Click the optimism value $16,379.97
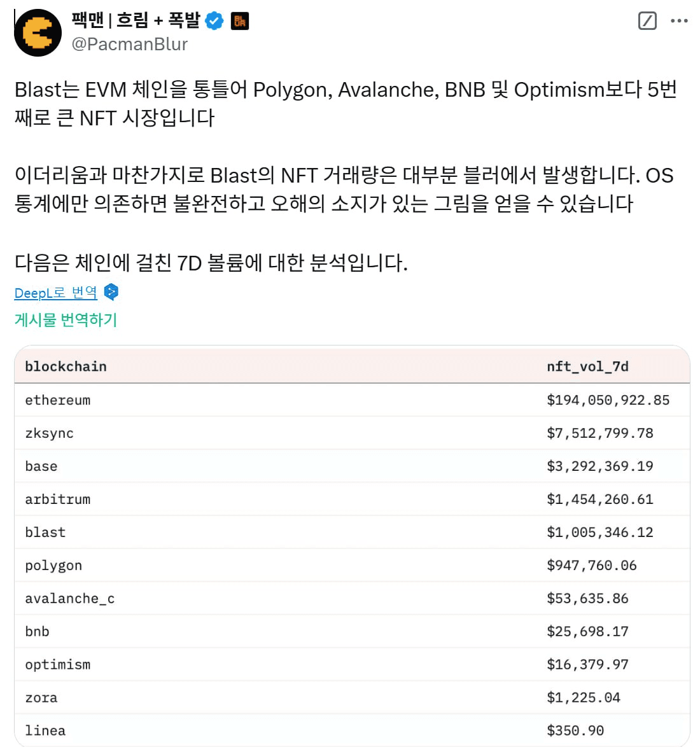This screenshot has width=700, height=747. tap(587, 664)
